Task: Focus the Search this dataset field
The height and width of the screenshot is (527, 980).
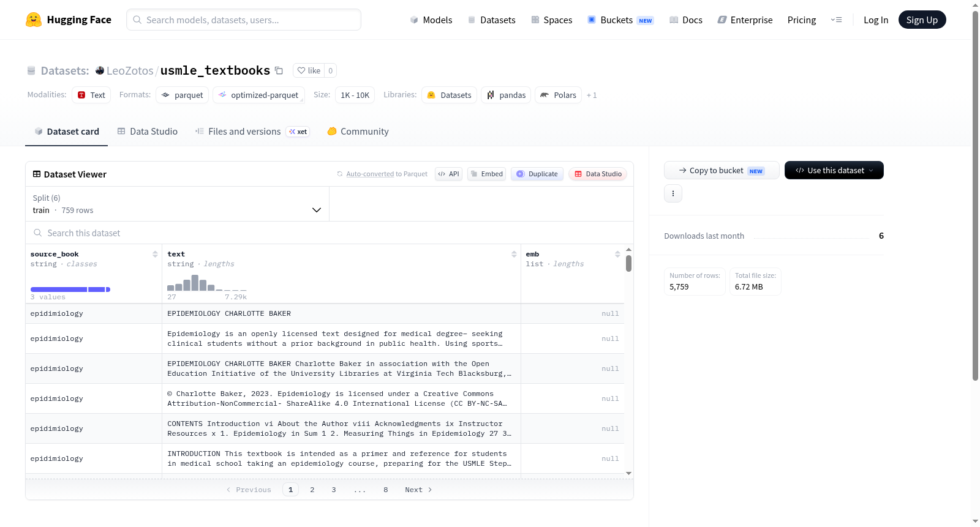Action: [330, 233]
